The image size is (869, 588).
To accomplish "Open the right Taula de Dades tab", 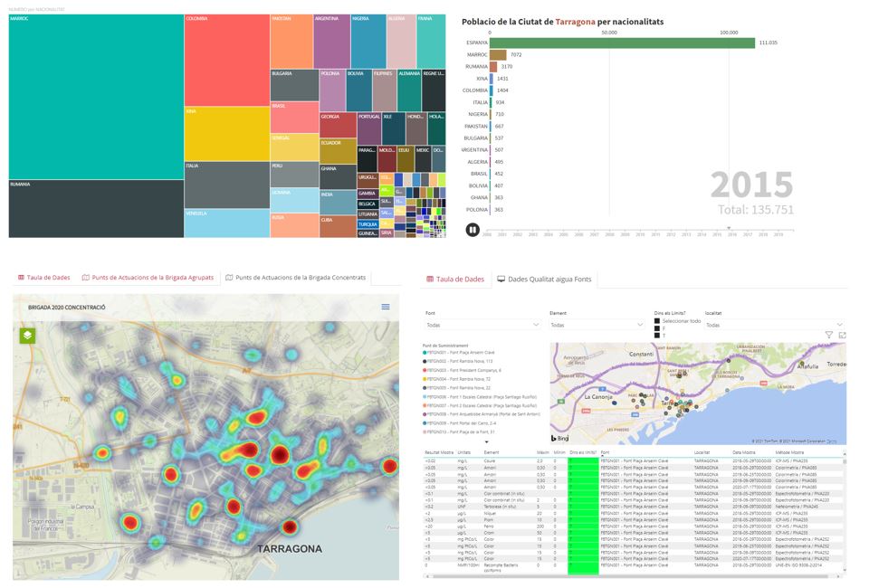I will coord(455,280).
